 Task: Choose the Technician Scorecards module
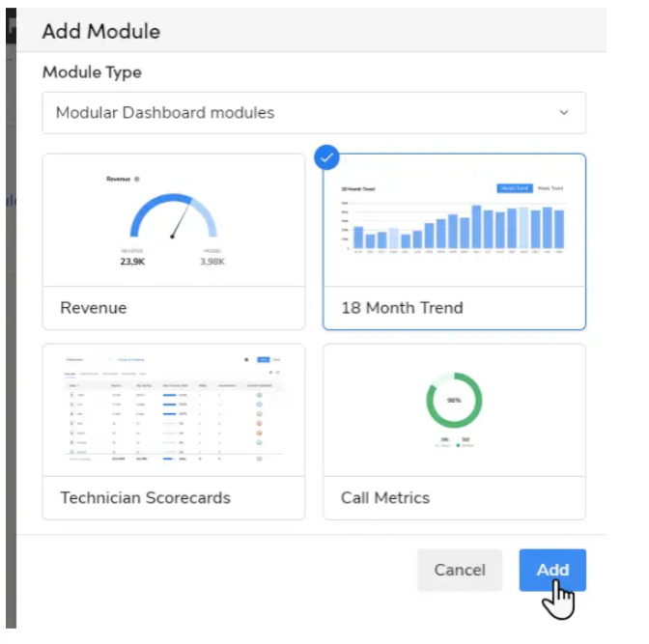point(174,432)
